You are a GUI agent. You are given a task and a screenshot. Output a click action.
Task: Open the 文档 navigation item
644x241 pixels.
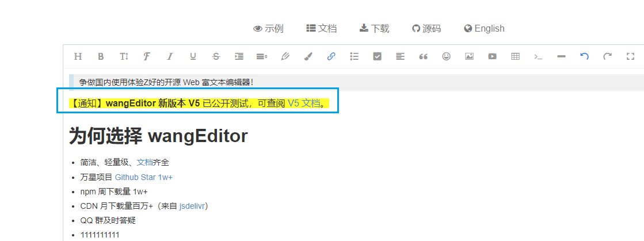point(322,28)
